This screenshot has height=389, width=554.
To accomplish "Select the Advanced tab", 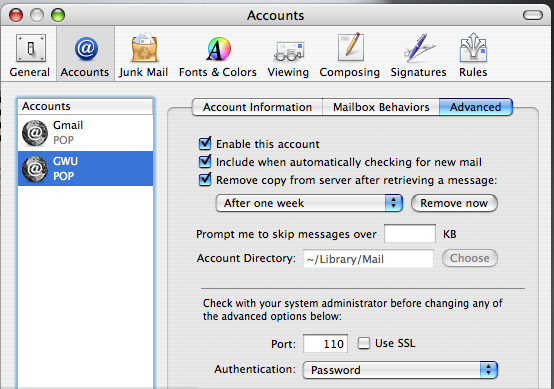I will [x=476, y=107].
